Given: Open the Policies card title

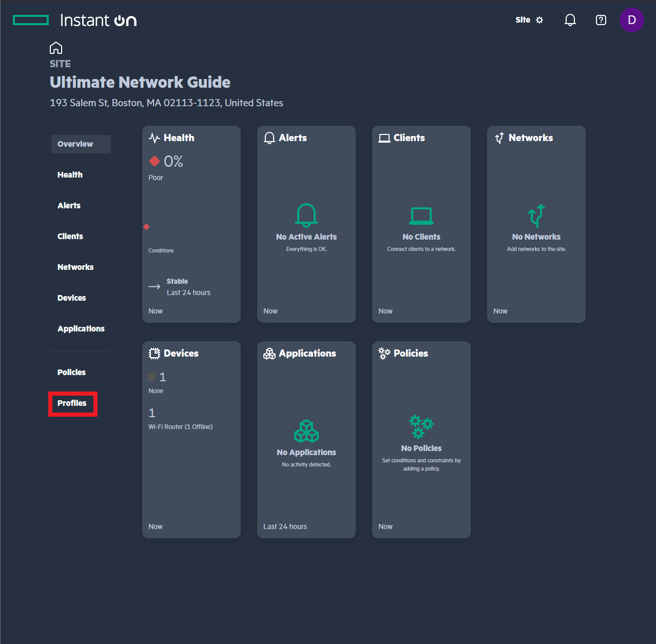Looking at the screenshot, I should (411, 354).
